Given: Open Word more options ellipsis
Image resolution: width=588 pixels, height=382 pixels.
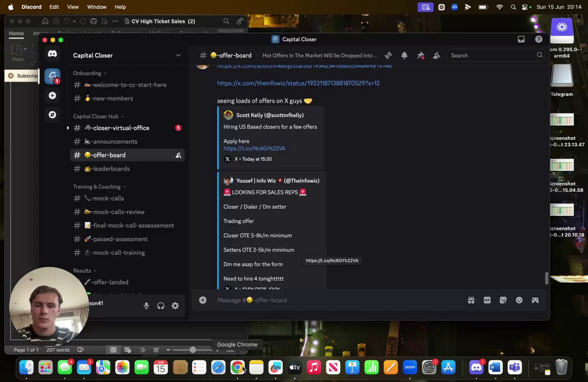Looking at the screenshot, I should tap(115, 21).
